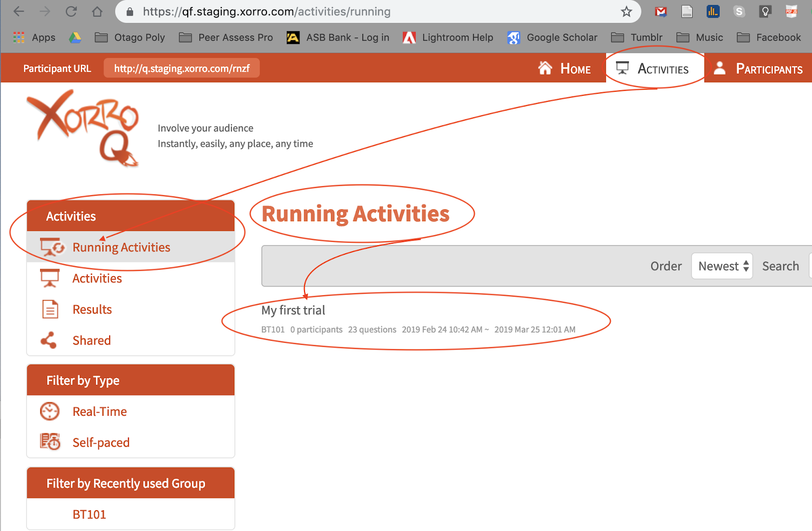
Task: Bookmark this page with the star icon
Action: tap(627, 12)
